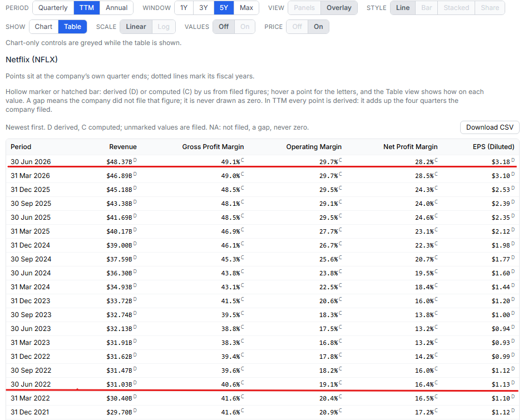
Task: Download the table as CSV
Action: click(490, 127)
